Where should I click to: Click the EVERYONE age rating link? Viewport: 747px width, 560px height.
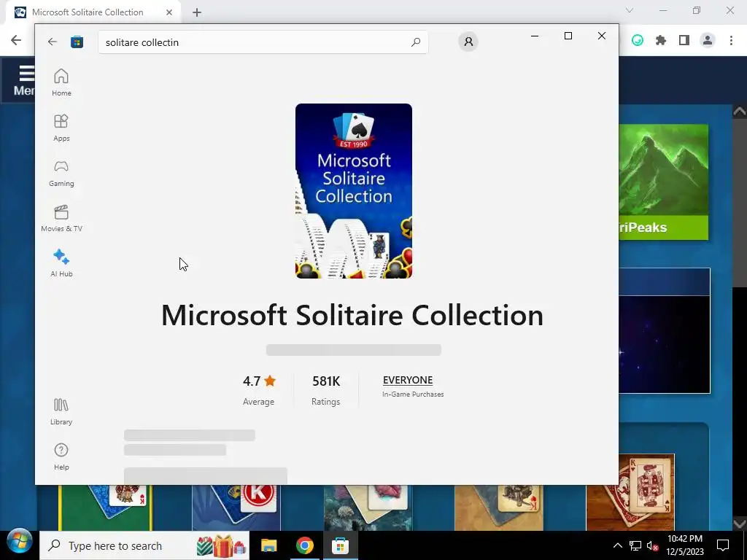click(408, 380)
